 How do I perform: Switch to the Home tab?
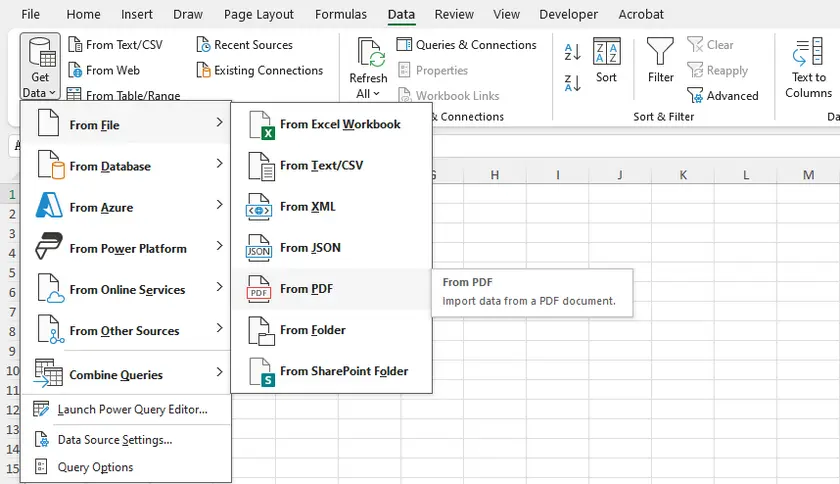coord(83,14)
